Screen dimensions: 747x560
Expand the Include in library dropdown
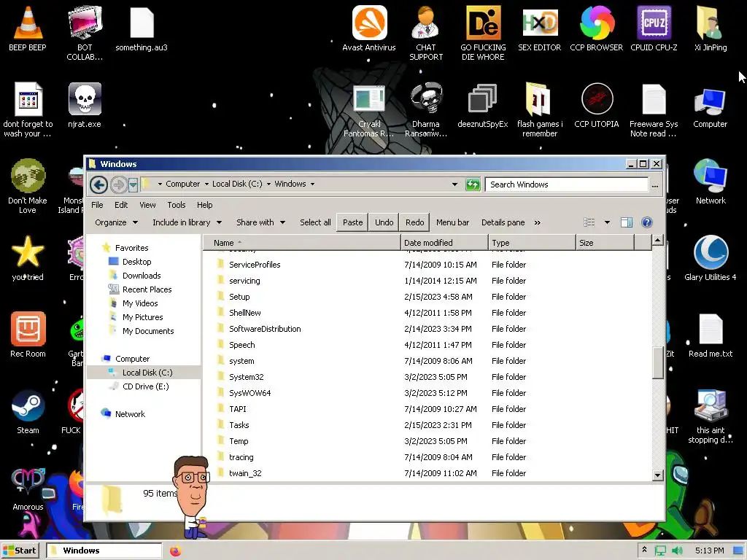(x=187, y=222)
